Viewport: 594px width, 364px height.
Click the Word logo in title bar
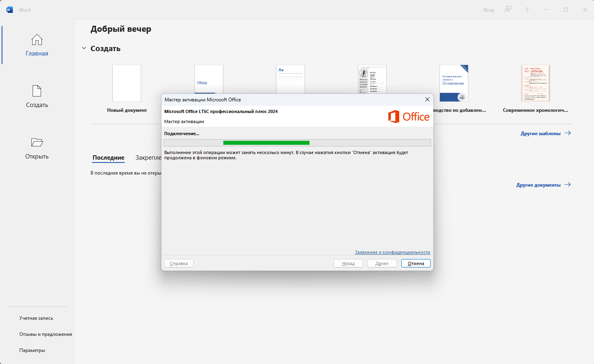click(10, 10)
